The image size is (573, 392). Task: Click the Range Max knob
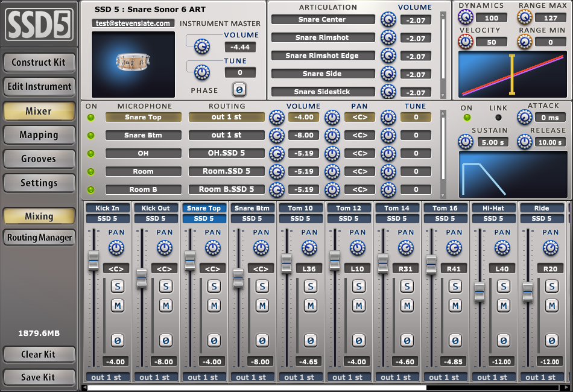tap(524, 17)
